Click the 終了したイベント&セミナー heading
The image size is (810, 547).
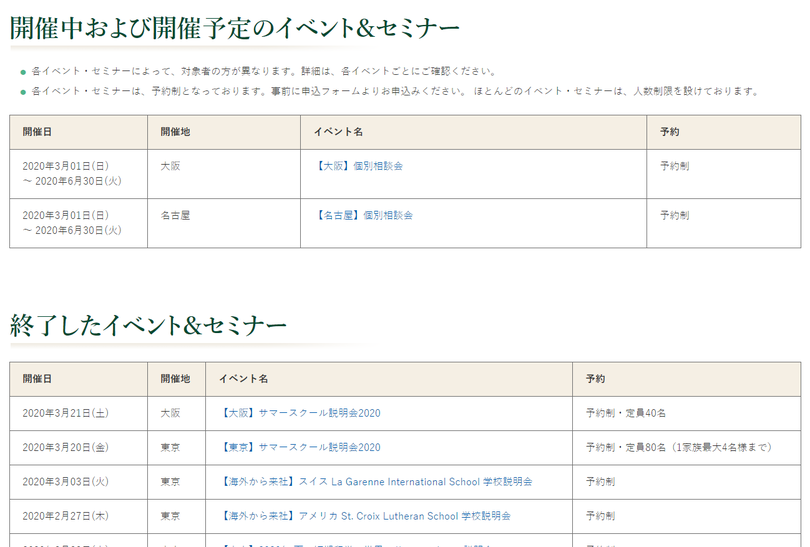coord(148,325)
